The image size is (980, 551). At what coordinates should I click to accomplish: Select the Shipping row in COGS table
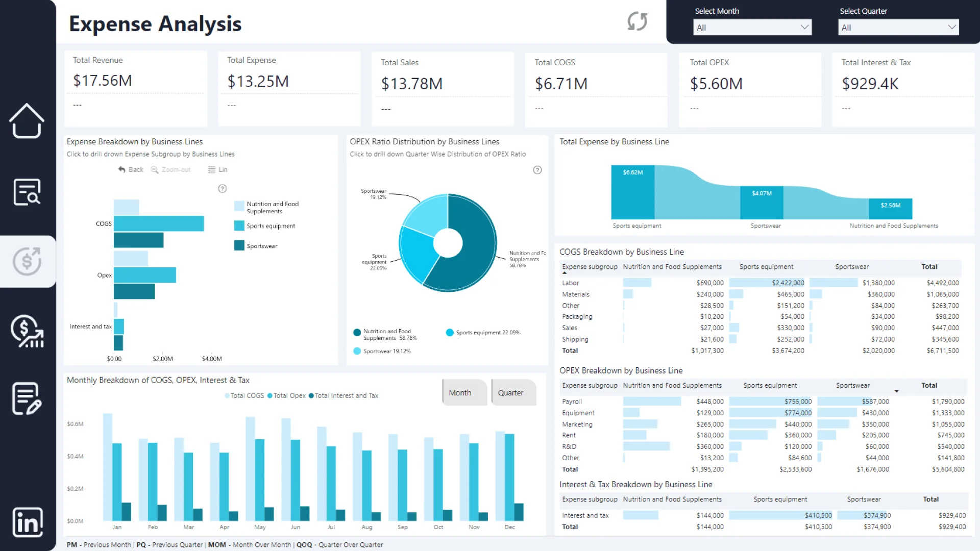tap(761, 339)
